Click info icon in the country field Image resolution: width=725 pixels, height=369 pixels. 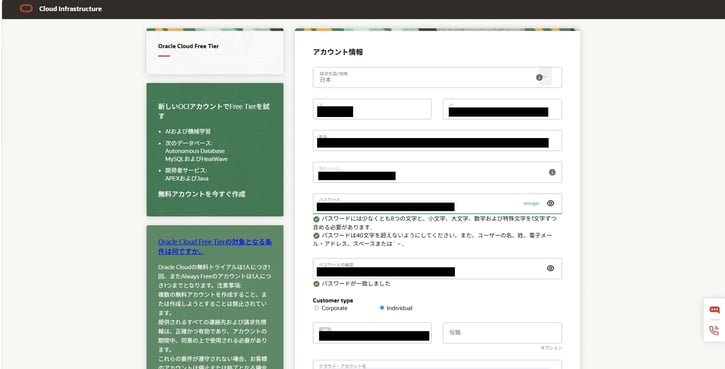click(539, 77)
